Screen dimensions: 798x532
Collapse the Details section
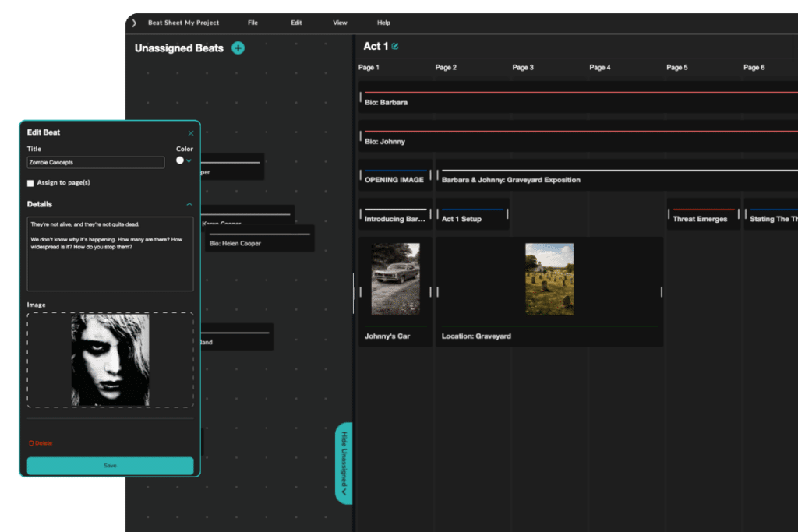189,204
